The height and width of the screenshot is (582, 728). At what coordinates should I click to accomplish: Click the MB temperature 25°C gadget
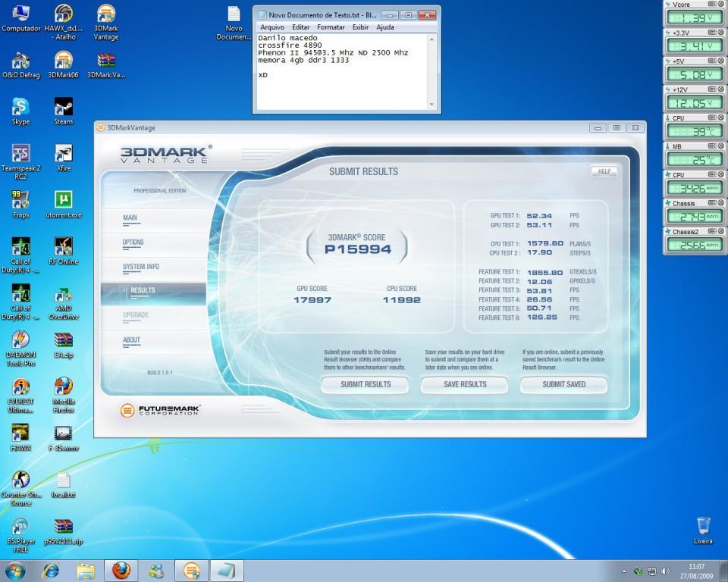[694, 156]
